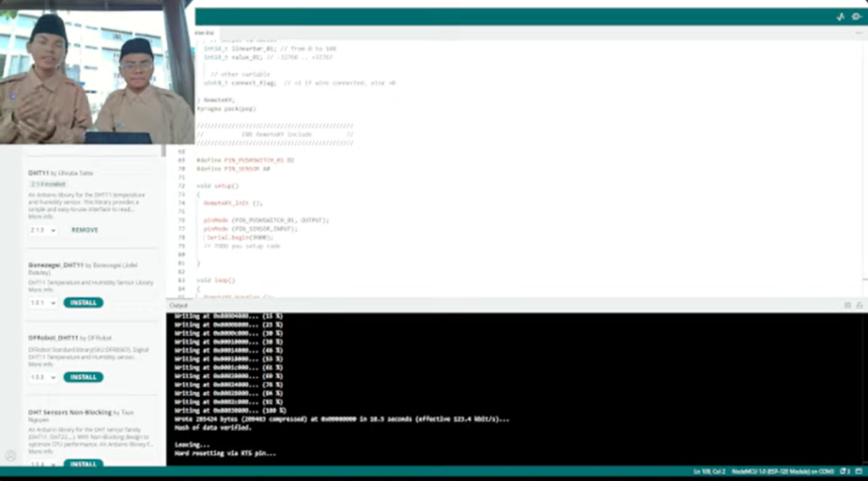Select the sketch file tab above editor
The height and width of the screenshot is (481, 868).
[204, 33]
